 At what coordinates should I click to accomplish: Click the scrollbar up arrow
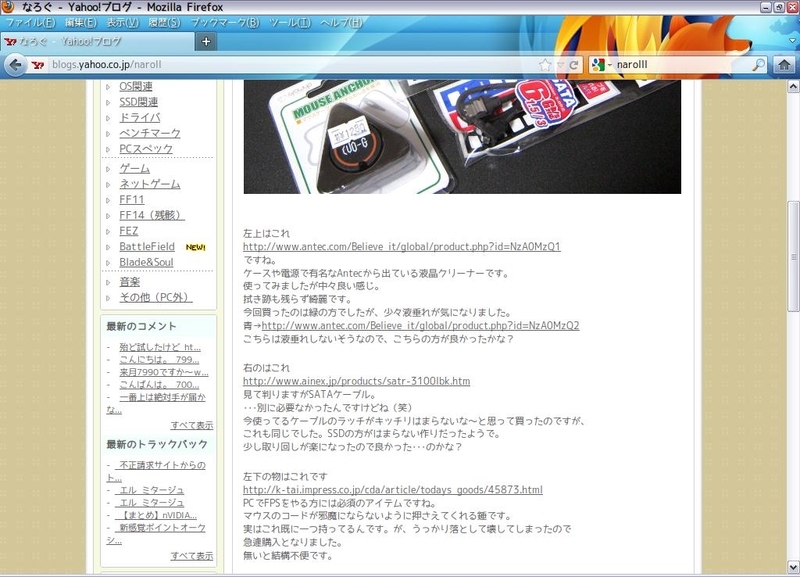793,86
